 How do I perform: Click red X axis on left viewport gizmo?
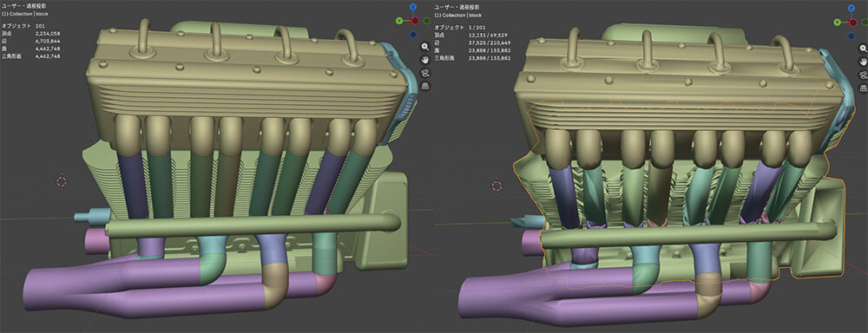click(x=414, y=21)
